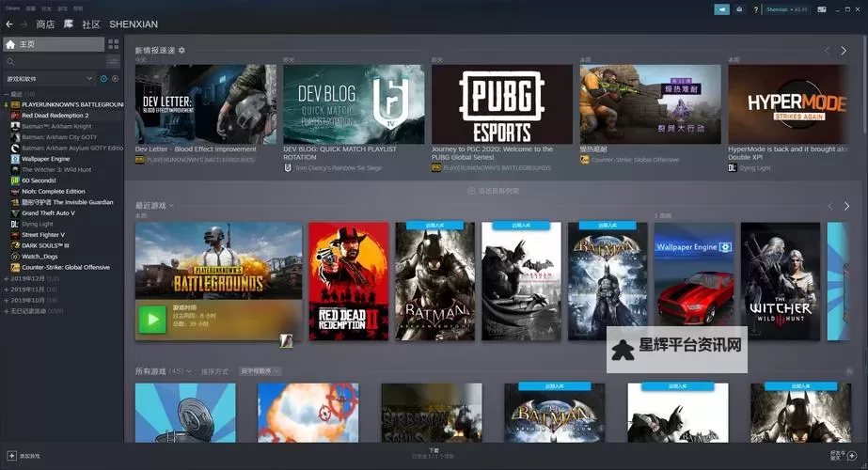Viewport: 868px width, 470px height.
Task: Click the Grand Theft Auto V sidebar icon
Action: tap(15, 213)
